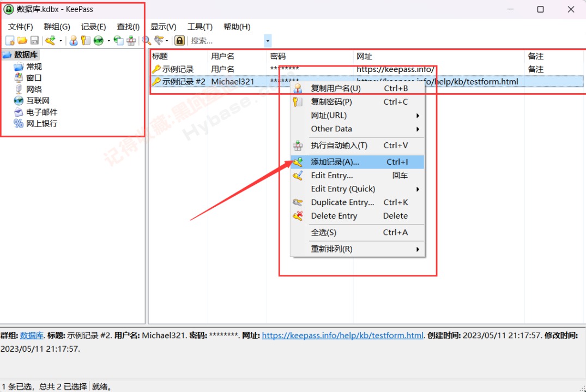Choose Edit Entry... from the context menu
The image size is (586, 392).
coord(357,175)
